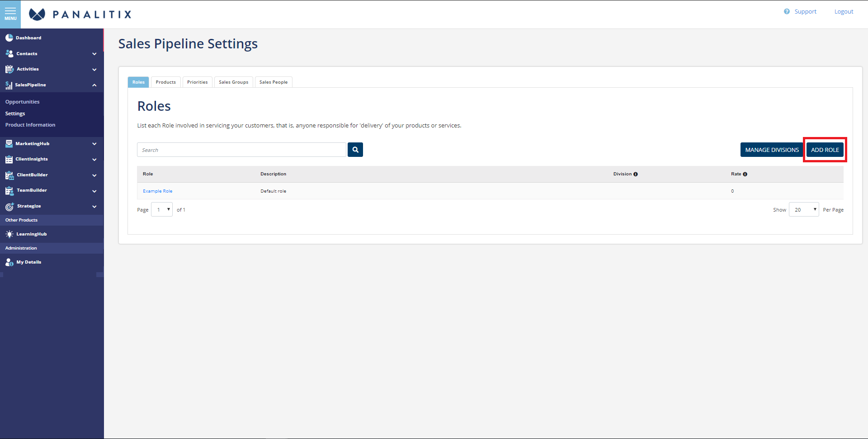
Task: Click the Support link text
Action: coord(806,11)
